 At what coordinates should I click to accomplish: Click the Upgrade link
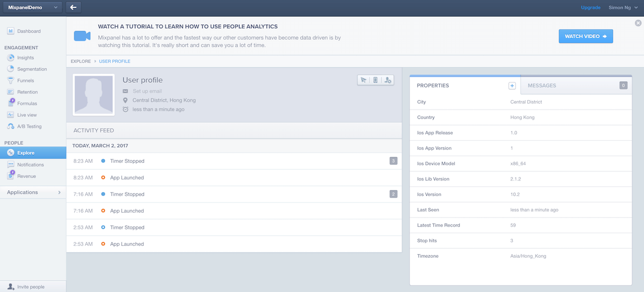[591, 8]
